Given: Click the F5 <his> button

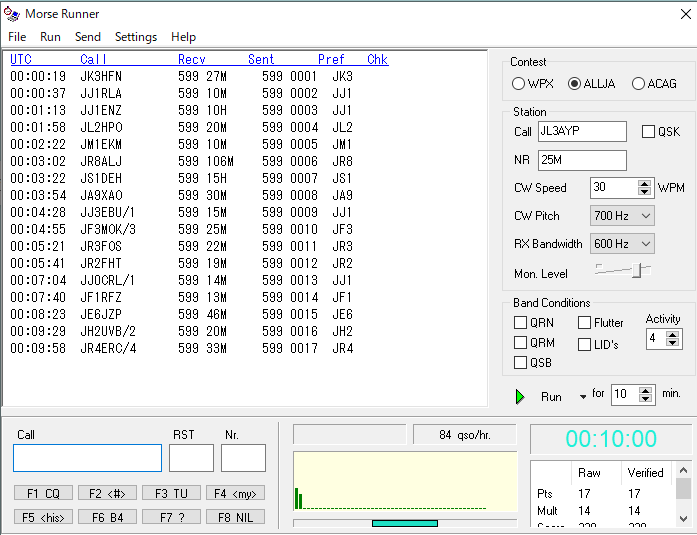Looking at the screenshot, I should coord(43,517).
